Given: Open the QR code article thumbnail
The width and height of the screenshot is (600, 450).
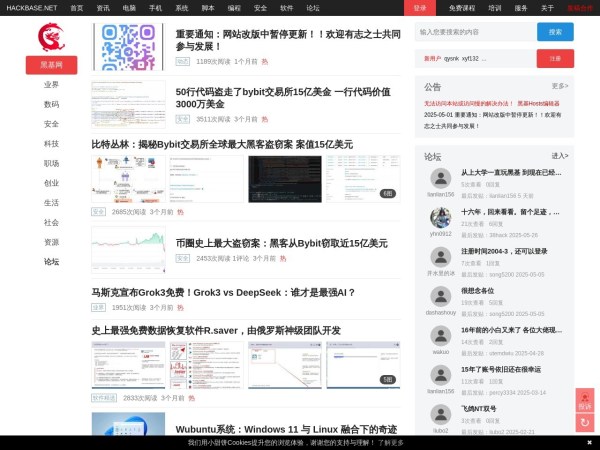Looking at the screenshot, I should click(128, 46).
